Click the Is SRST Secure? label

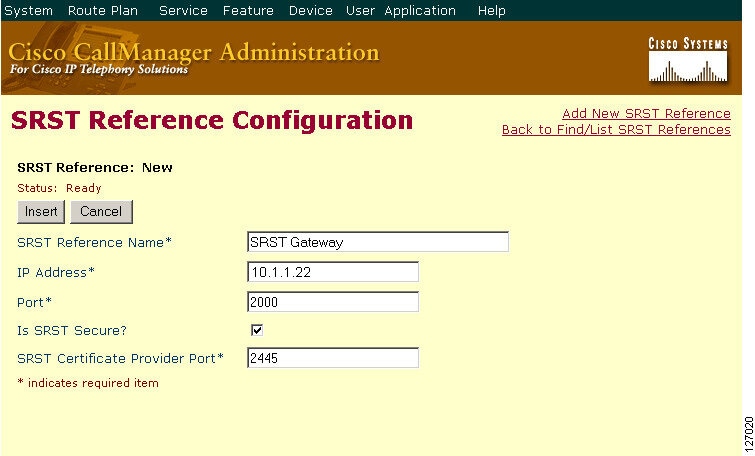[72, 331]
